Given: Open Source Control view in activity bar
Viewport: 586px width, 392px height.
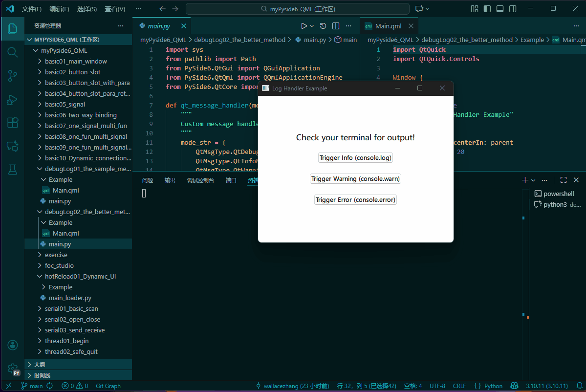Looking at the screenshot, I should tap(12, 76).
